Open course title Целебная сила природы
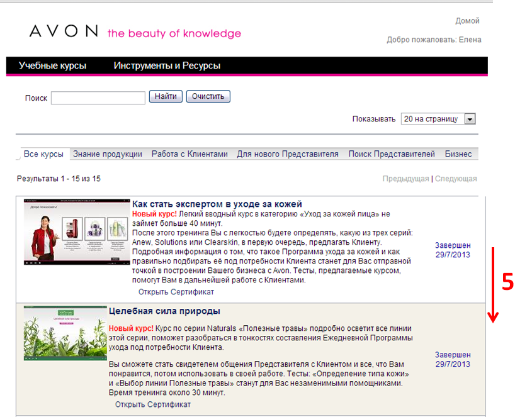 (164, 311)
